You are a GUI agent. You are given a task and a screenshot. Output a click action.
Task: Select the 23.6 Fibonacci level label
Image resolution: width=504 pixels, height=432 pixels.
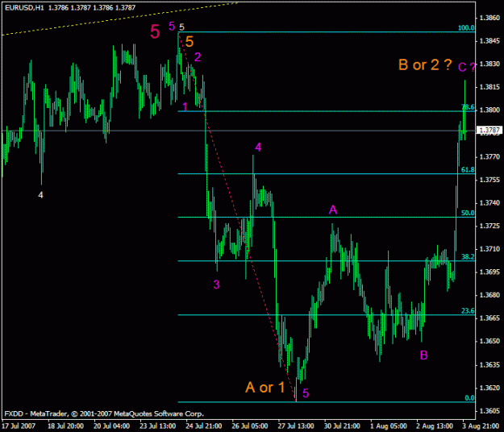pyautogui.click(x=468, y=310)
